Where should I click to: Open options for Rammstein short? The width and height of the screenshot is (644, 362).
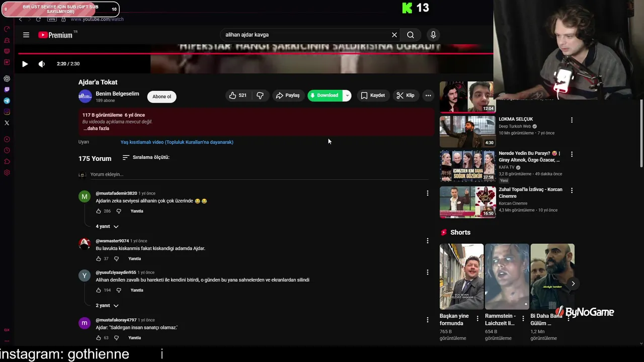click(x=523, y=319)
